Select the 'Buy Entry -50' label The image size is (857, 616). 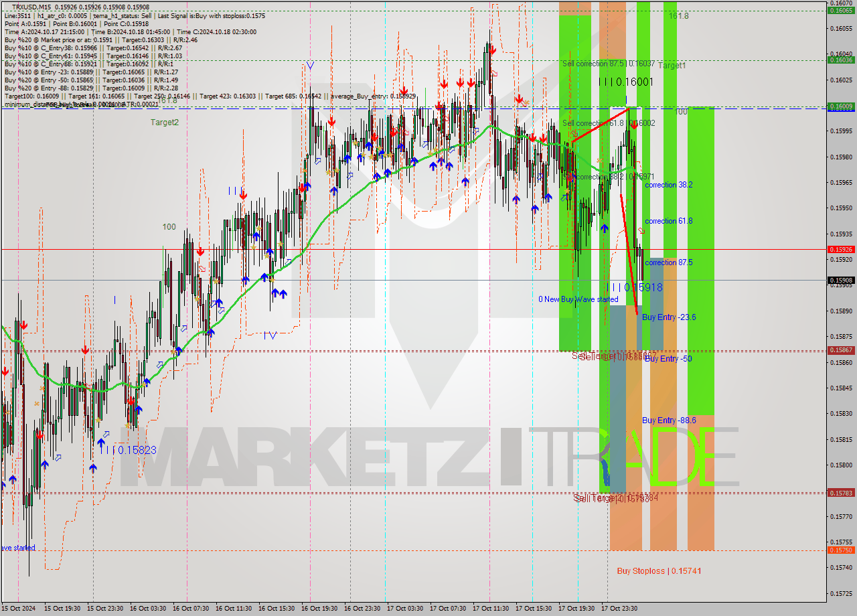[x=668, y=359]
